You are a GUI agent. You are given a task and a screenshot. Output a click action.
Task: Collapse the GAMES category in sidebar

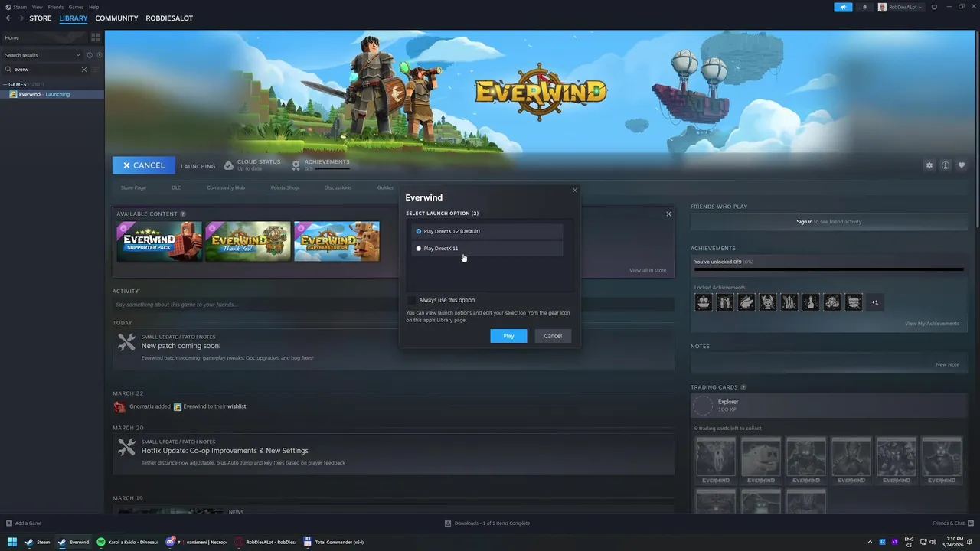[5, 84]
